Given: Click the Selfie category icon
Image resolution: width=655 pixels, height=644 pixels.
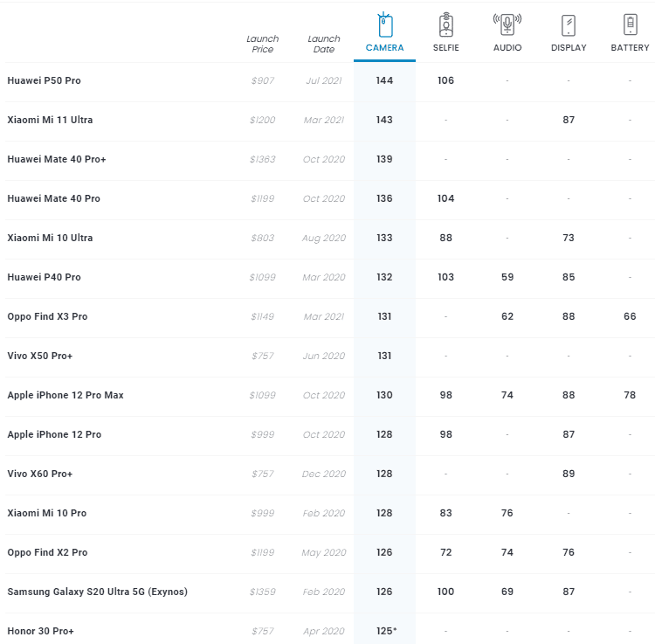Looking at the screenshot, I should coord(445,24).
